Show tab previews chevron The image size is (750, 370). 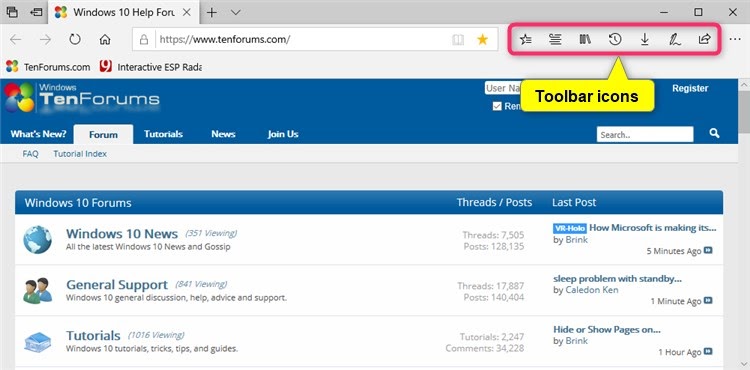click(x=235, y=12)
